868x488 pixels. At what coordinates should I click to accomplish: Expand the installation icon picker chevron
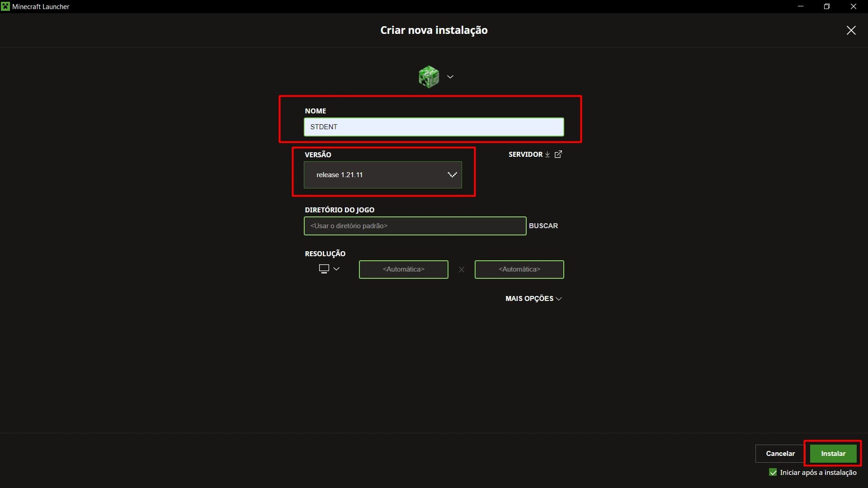[450, 77]
